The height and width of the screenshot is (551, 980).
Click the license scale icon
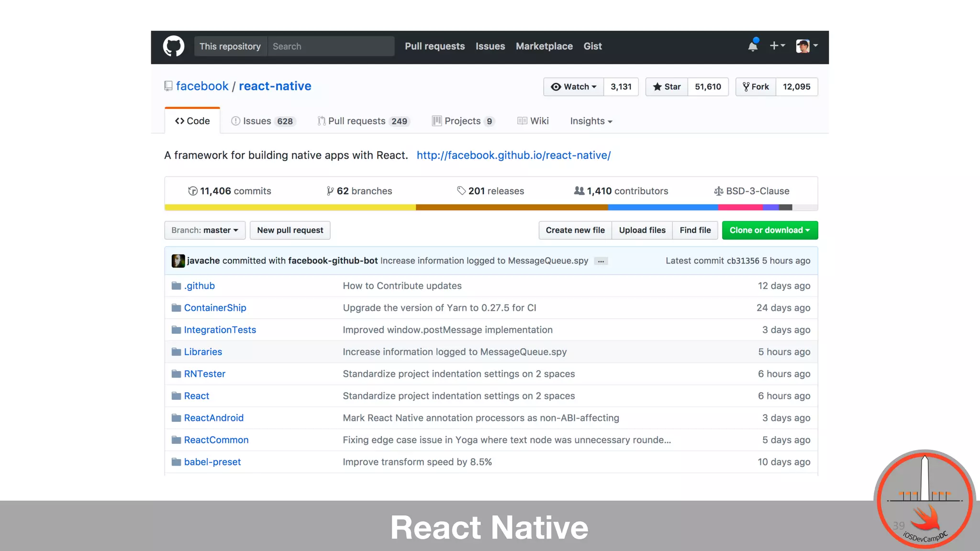(718, 191)
